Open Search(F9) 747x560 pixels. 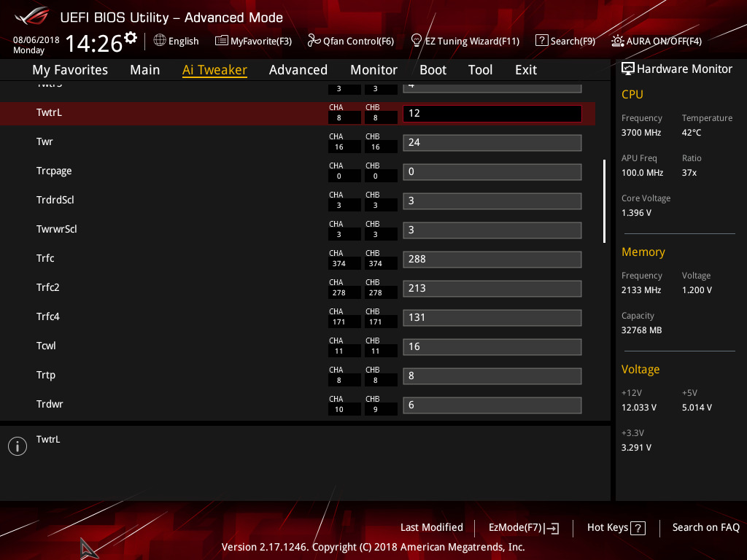565,41
